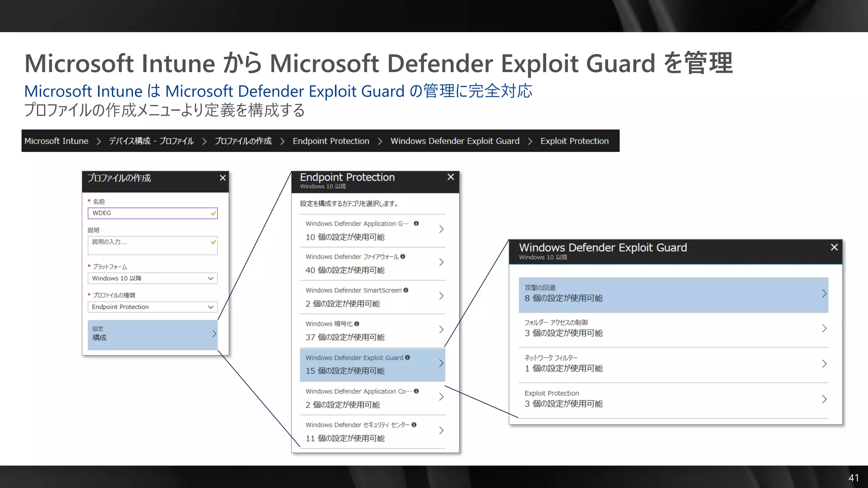Click info icon beside Windows Defender SmartScreen
The image size is (868, 488).
coord(406,290)
